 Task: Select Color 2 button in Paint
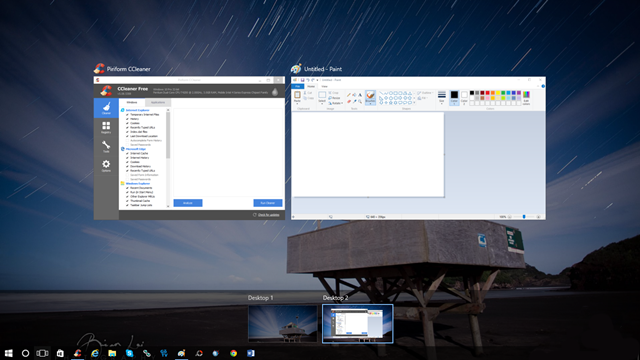[464, 98]
